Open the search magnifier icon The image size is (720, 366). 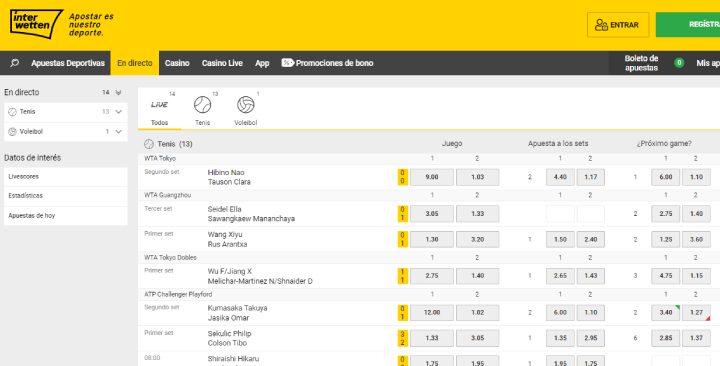tap(15, 63)
